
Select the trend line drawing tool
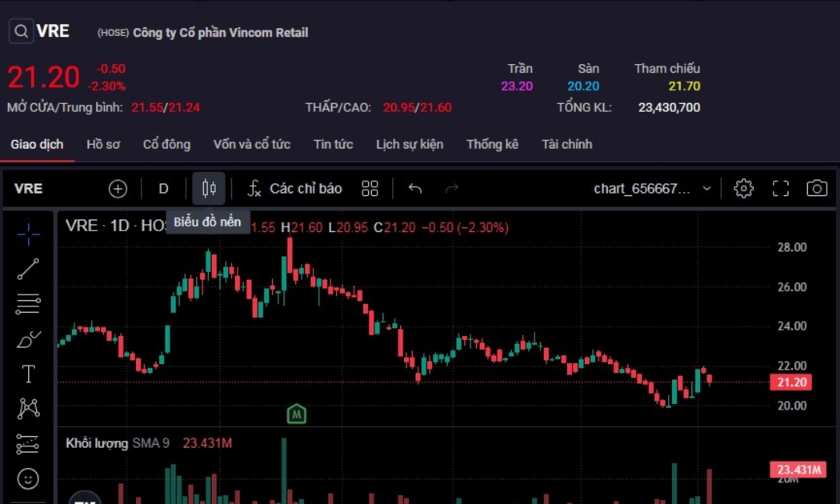click(28, 270)
